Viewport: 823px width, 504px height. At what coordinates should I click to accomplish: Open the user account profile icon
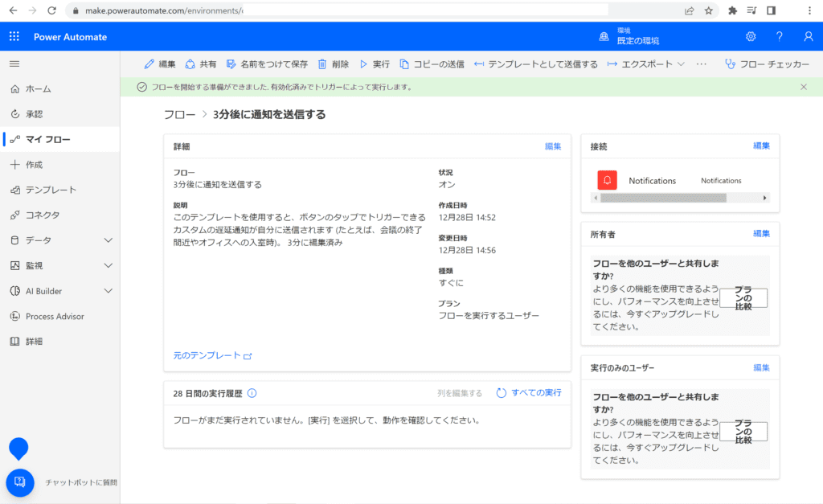[x=808, y=37]
